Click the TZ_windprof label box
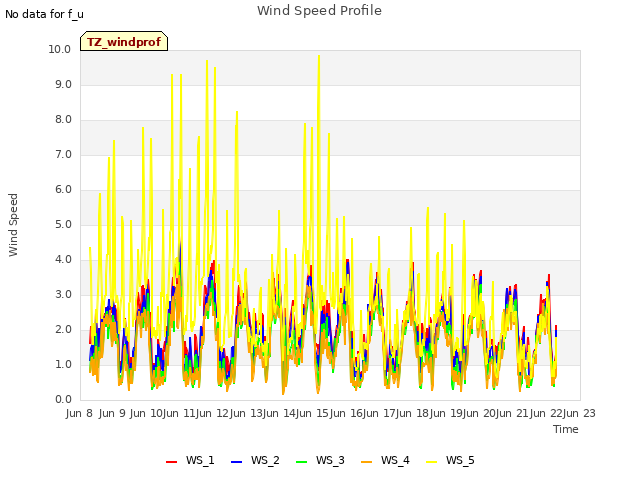 (124, 41)
